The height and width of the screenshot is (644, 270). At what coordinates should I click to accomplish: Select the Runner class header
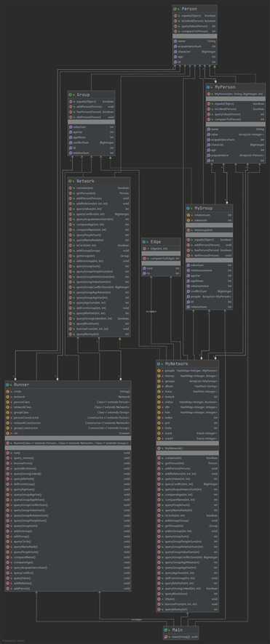pos(68,385)
